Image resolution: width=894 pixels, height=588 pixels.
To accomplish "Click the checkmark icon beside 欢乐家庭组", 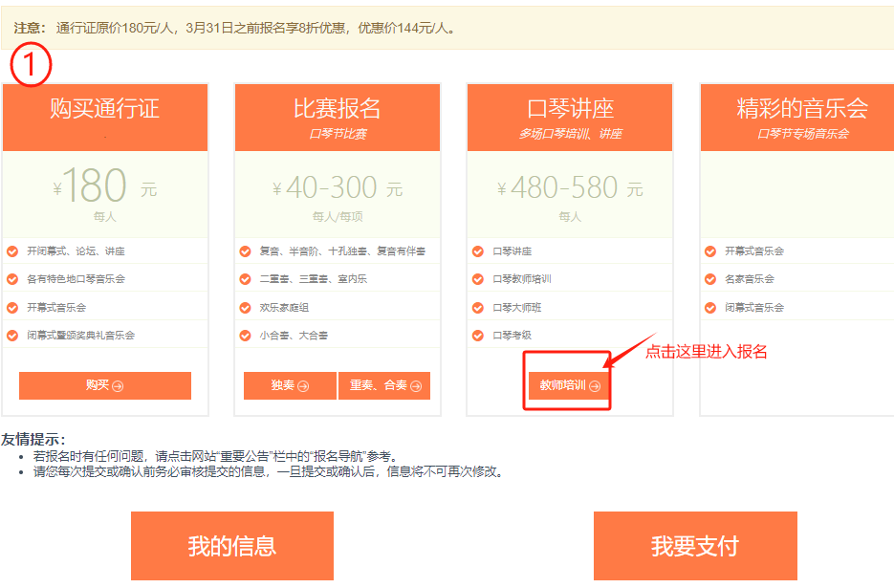I will [x=246, y=308].
